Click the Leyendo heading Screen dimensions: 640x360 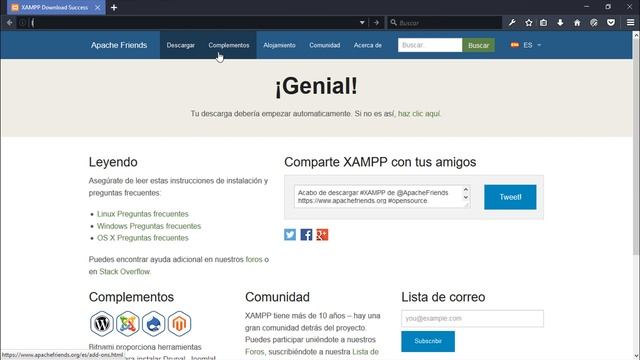coord(113,162)
